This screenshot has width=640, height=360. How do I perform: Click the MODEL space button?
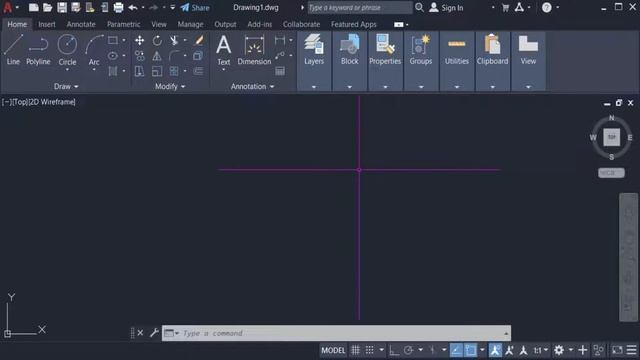(x=333, y=350)
